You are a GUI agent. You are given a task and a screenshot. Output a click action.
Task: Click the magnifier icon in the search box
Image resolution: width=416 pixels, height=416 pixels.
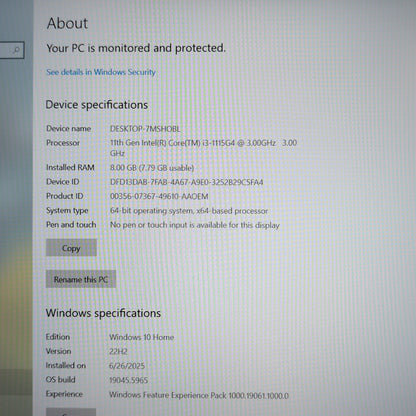pyautogui.click(x=16, y=50)
